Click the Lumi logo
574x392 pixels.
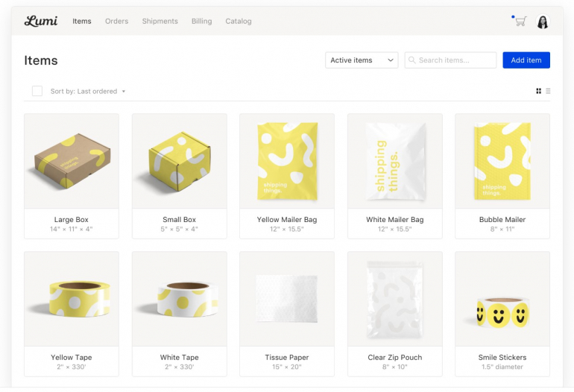coord(40,21)
